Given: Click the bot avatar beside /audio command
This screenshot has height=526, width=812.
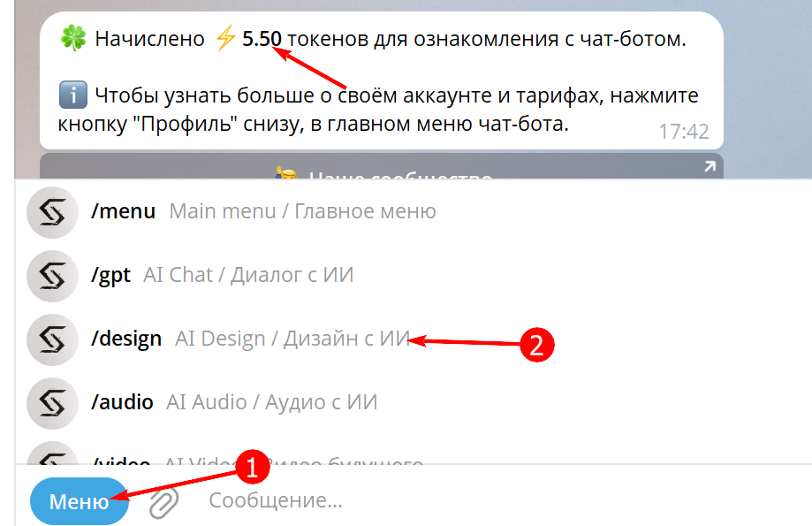Looking at the screenshot, I should pyautogui.click(x=51, y=402).
